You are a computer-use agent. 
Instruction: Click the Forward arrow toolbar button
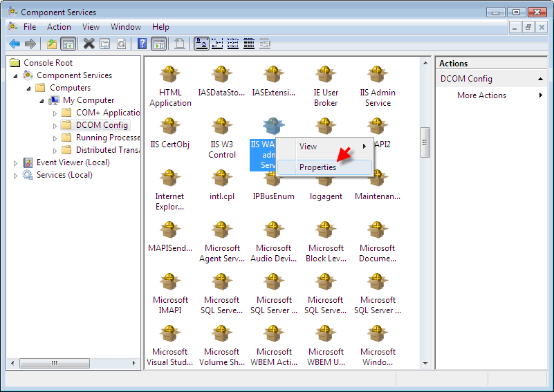30,44
